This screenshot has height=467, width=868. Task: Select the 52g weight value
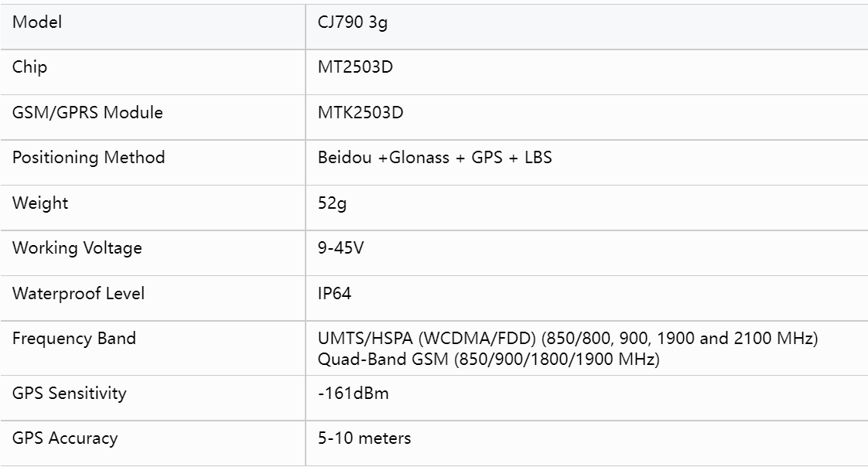(333, 203)
